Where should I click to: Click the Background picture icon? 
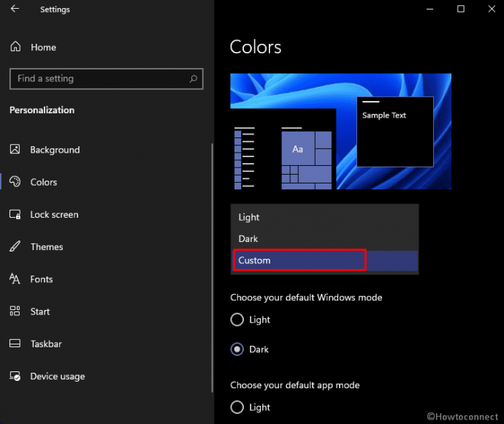(15, 149)
